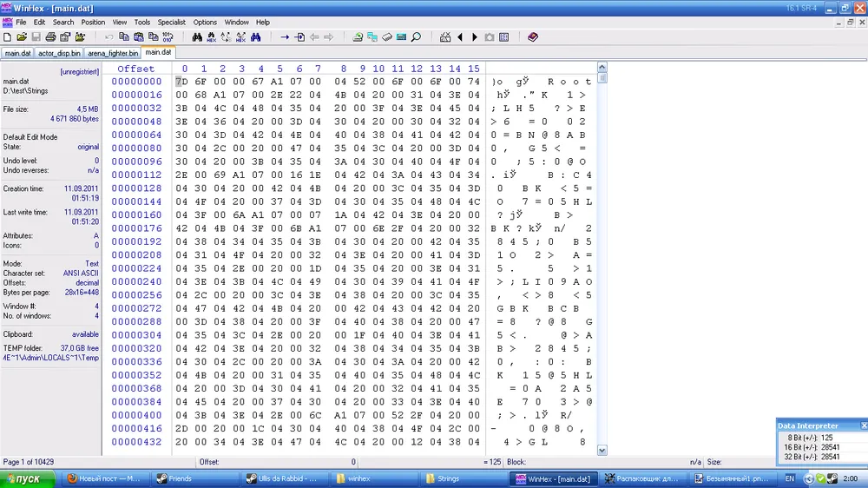Close the Data Interpreter panel
868x488 pixels.
pos(863,425)
